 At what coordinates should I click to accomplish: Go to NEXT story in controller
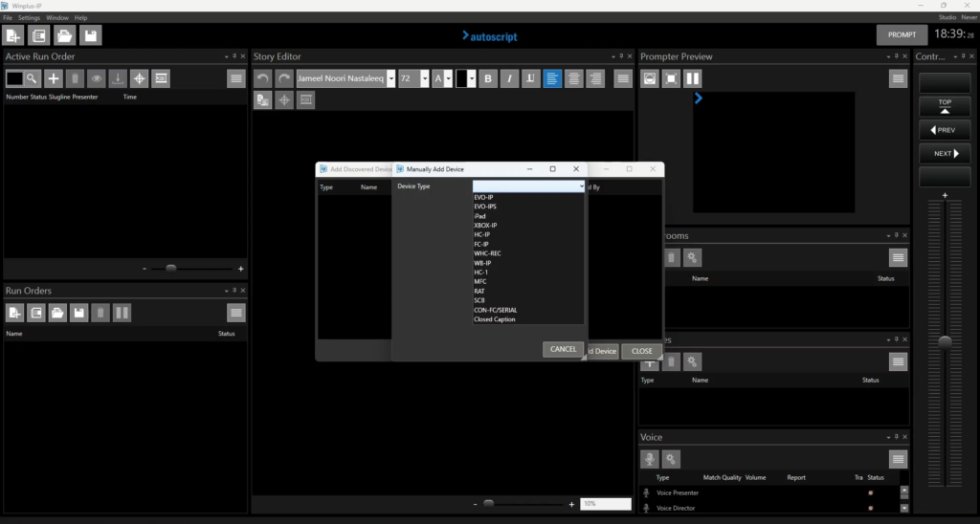[x=945, y=154]
